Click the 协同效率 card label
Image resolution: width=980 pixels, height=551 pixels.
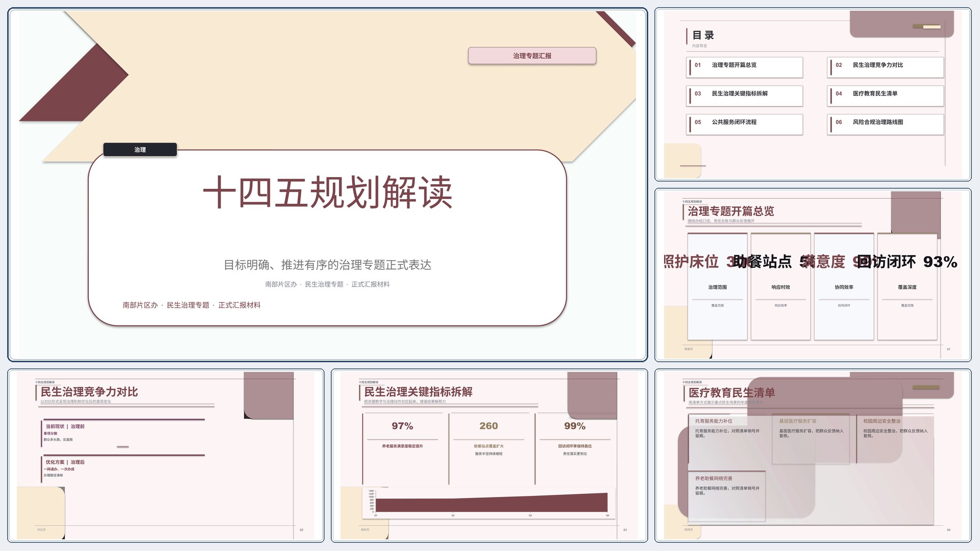tap(844, 287)
